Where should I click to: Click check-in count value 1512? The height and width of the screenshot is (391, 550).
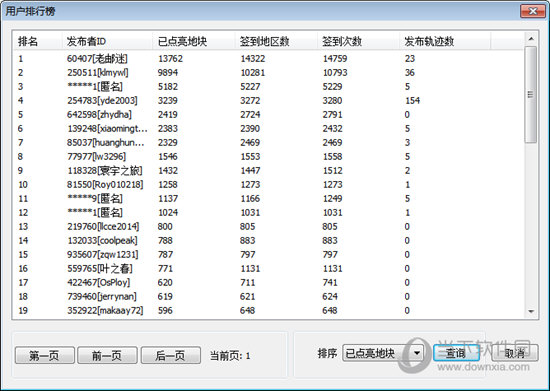333,171
